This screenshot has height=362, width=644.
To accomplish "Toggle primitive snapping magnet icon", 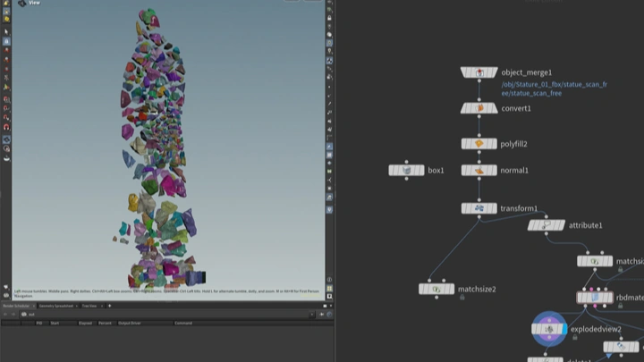I will click(6, 108).
